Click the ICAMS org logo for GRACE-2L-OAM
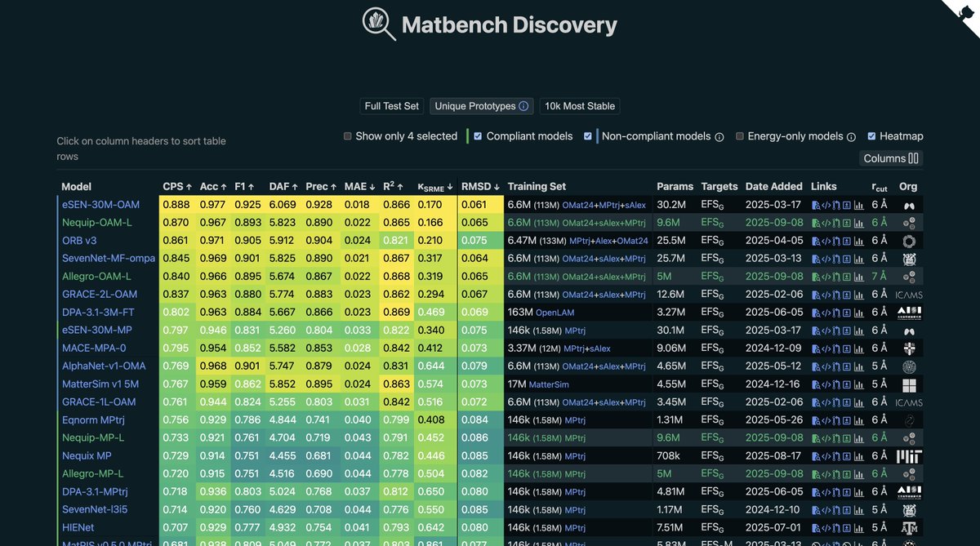This screenshot has height=546, width=980. 909,294
